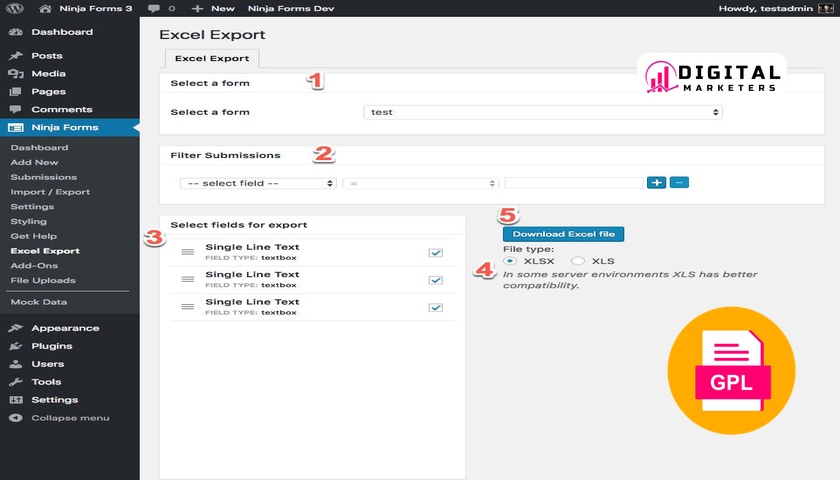The width and height of the screenshot is (840, 480).
Task: Open the WordPress logo menu
Action: [14, 8]
